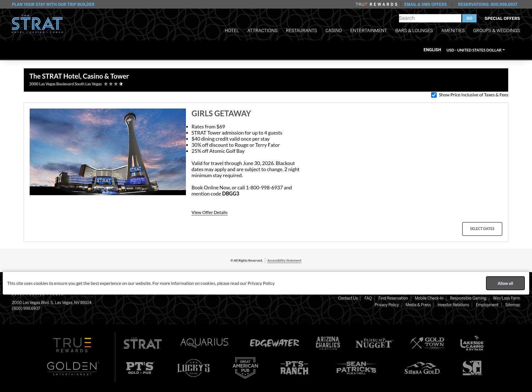The height and width of the screenshot is (392, 532).
Task: Open Privacy Policy footer link
Action: coord(387,305)
